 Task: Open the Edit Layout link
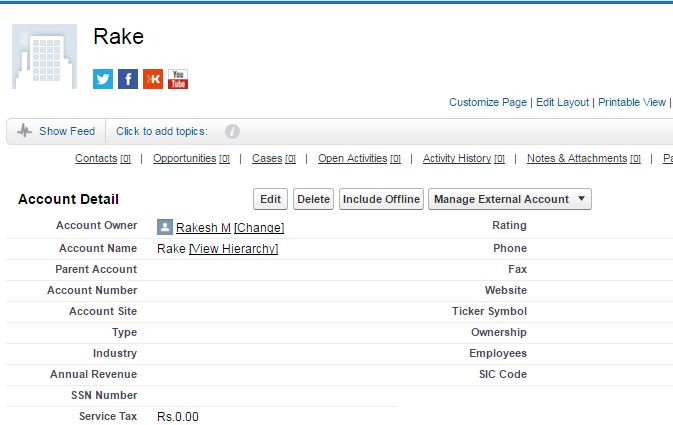tap(563, 102)
